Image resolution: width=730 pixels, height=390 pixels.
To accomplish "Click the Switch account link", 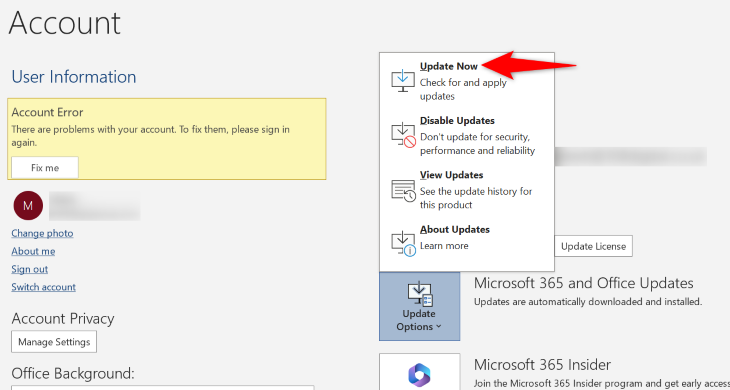I will pos(44,287).
